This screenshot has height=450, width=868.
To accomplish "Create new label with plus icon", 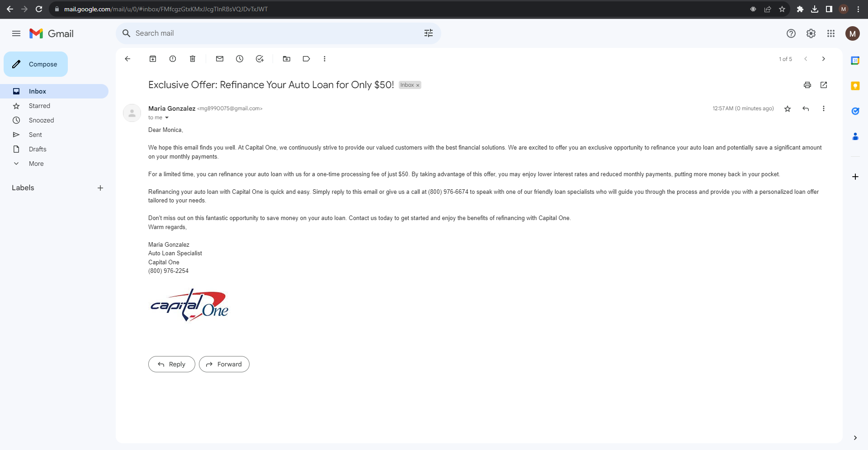I will (x=100, y=188).
